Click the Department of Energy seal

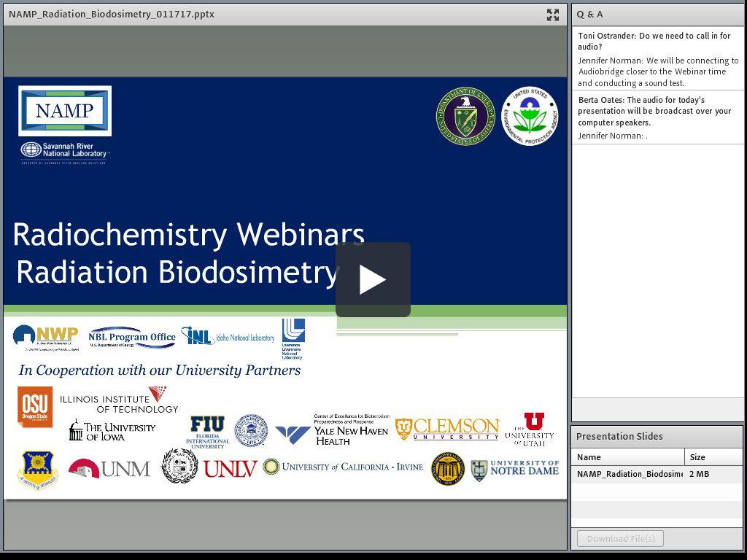465,116
